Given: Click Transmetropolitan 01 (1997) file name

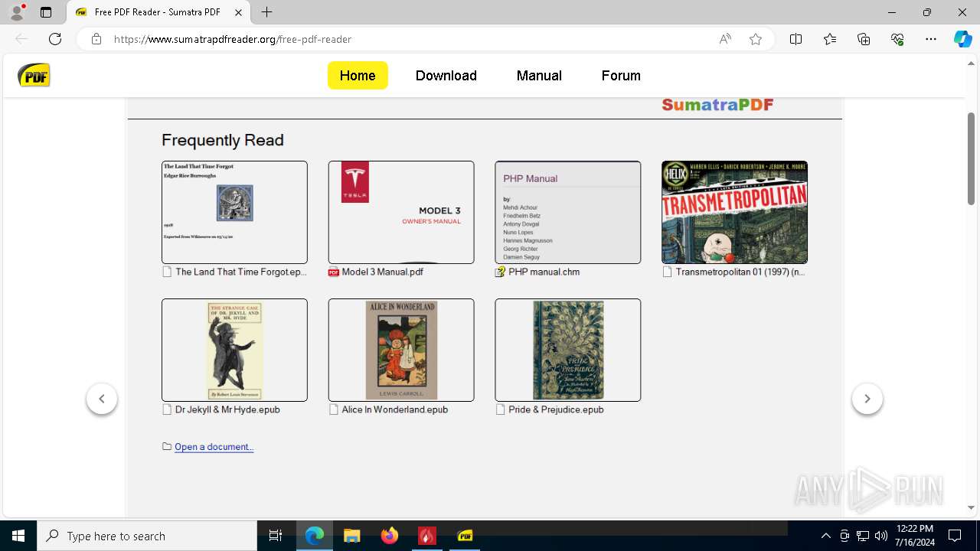Looking at the screenshot, I should pyautogui.click(x=740, y=272).
